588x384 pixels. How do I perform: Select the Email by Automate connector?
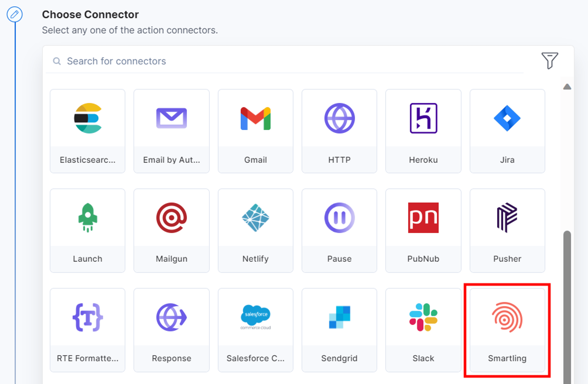tap(171, 131)
